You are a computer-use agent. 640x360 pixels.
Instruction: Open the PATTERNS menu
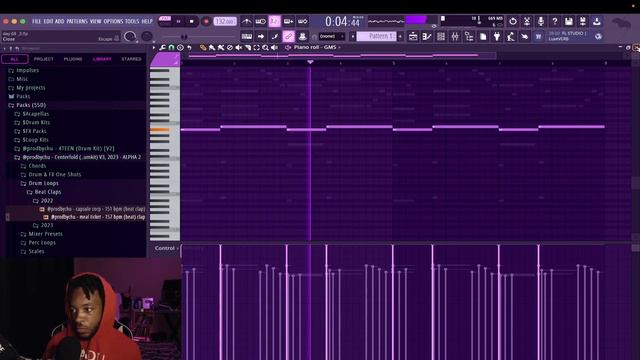[x=77, y=21]
